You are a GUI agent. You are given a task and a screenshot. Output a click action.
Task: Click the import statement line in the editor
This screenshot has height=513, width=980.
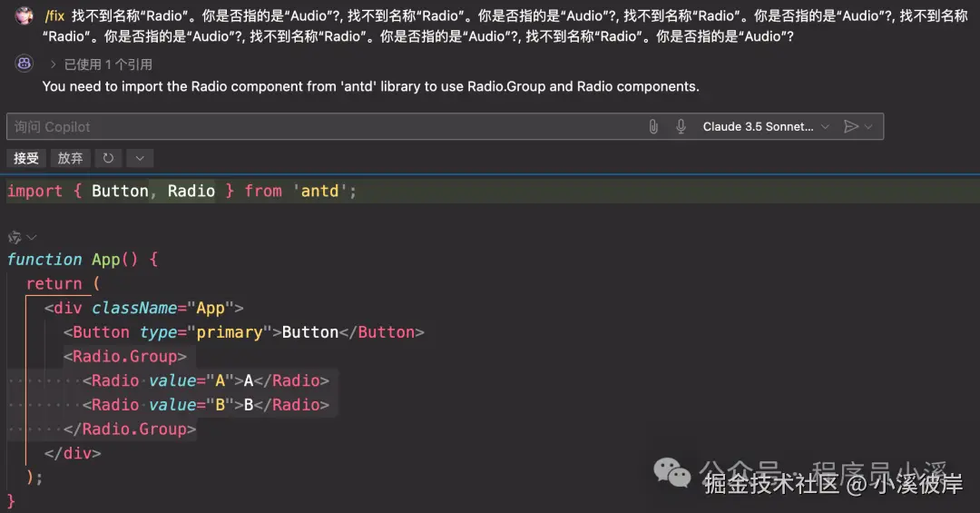pyautogui.click(x=181, y=191)
